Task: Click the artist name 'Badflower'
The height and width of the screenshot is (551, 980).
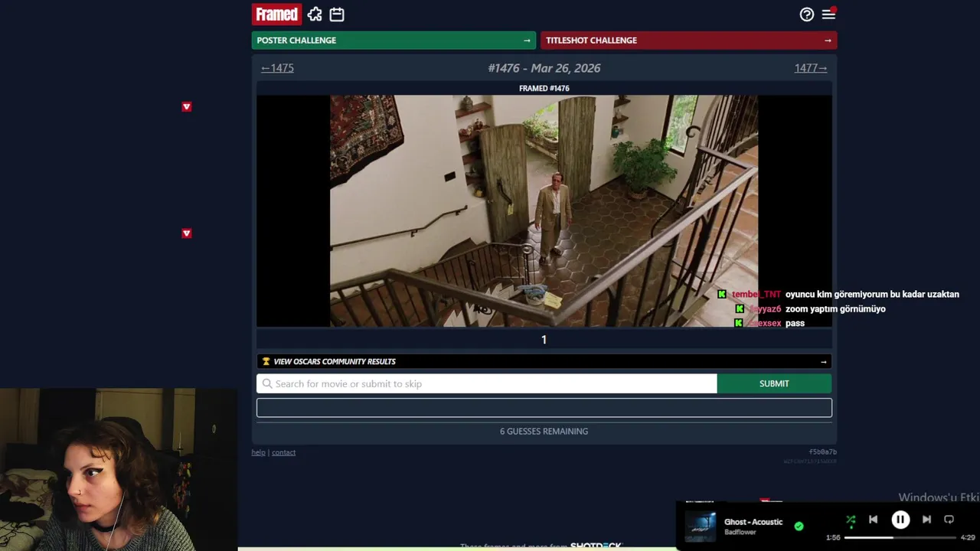Action: click(740, 532)
